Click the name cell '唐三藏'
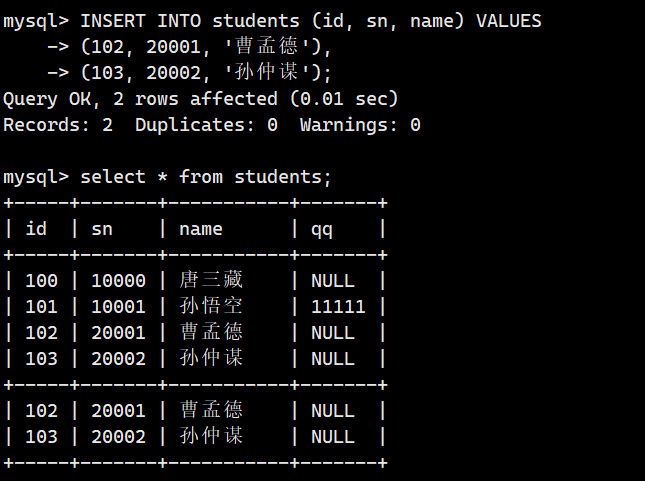The height and width of the screenshot is (481, 645). [x=211, y=280]
